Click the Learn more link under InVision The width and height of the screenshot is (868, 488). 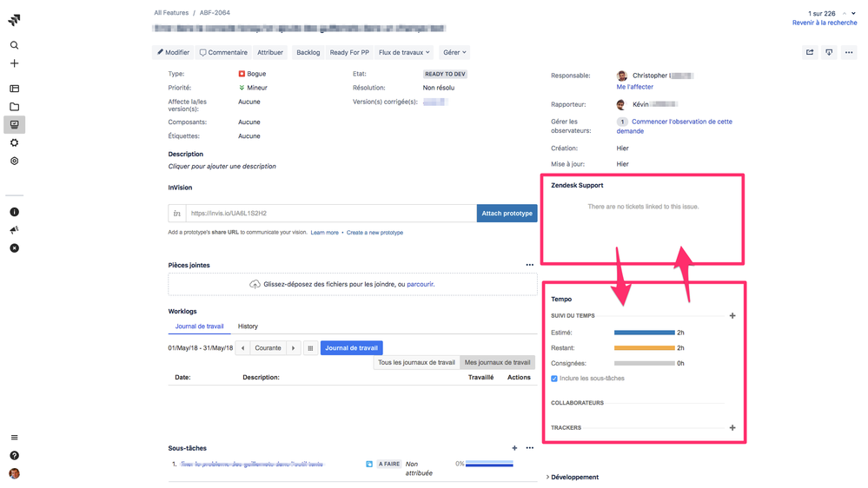point(324,233)
